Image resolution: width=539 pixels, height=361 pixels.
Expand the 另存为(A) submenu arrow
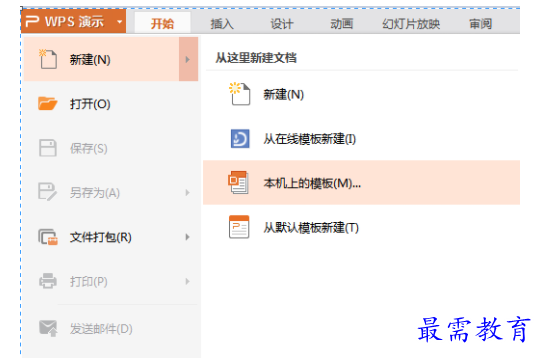187,193
